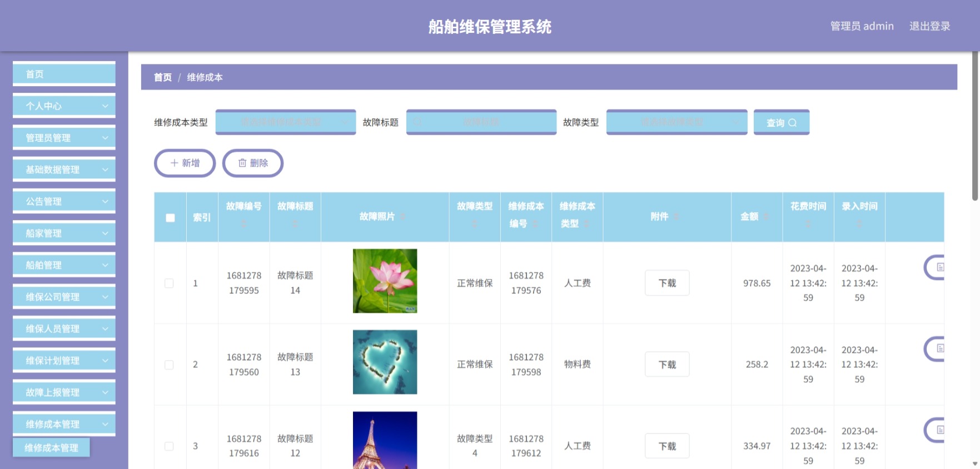The width and height of the screenshot is (980, 469).
Task: Open the lotus flower fault photo
Action: pyautogui.click(x=385, y=281)
